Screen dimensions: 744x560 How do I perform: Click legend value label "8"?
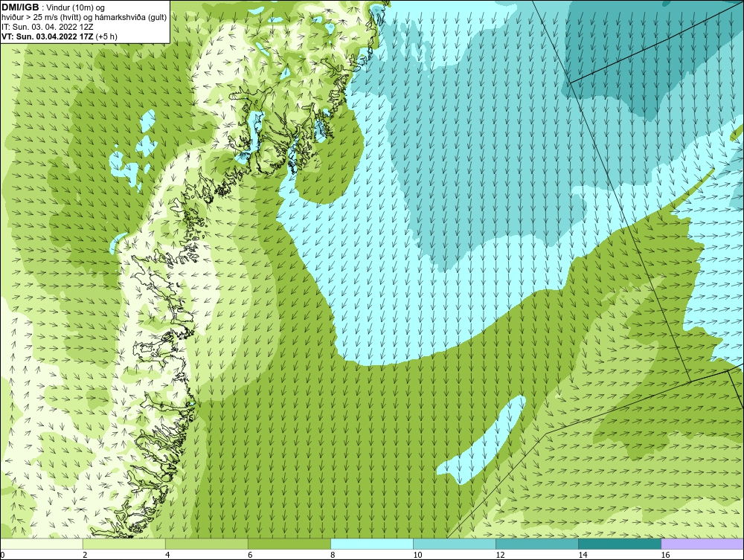(333, 555)
